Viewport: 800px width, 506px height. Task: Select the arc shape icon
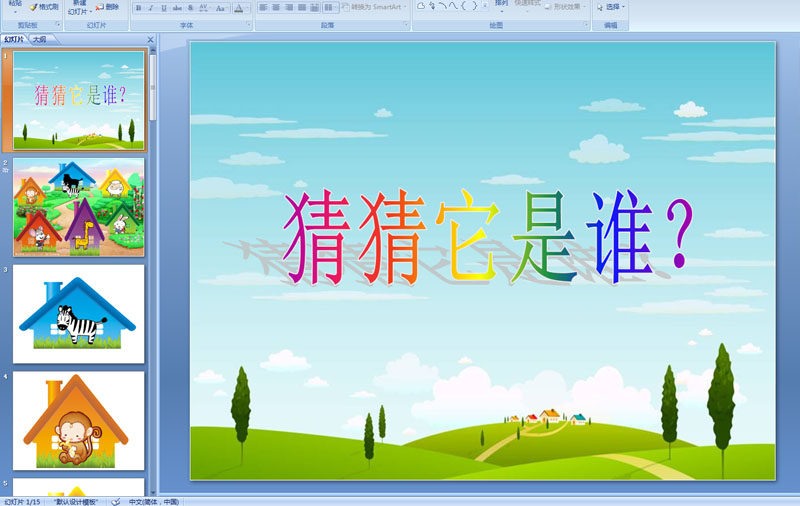point(442,6)
